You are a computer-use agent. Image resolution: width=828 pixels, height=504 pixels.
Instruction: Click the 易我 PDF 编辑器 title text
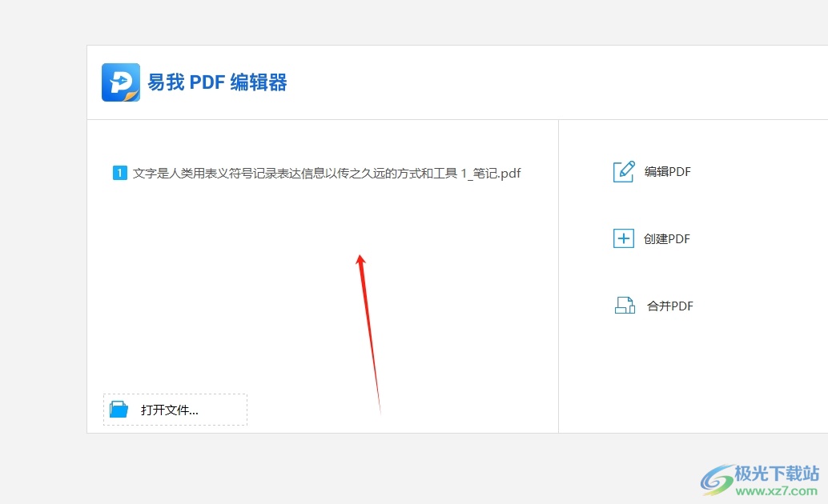click(x=217, y=82)
